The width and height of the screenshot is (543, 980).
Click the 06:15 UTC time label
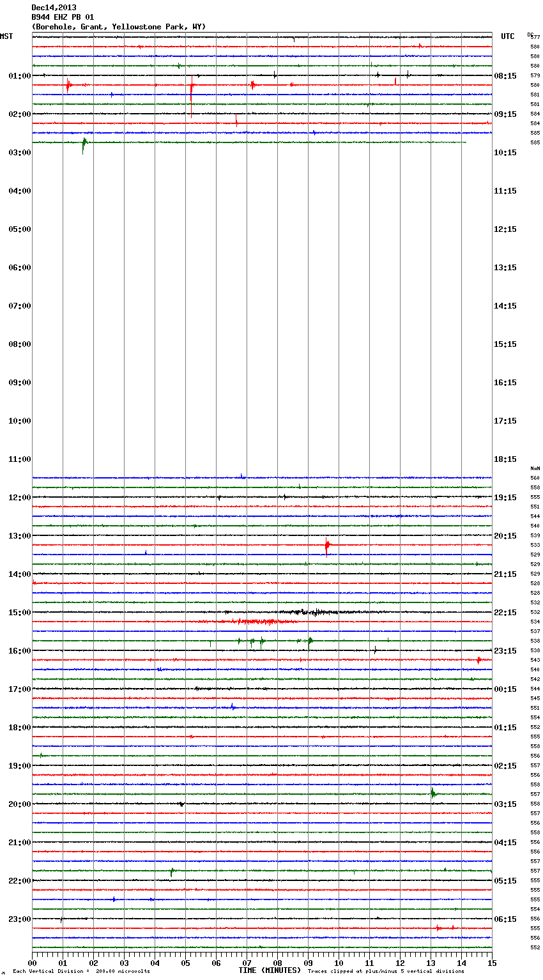click(505, 919)
